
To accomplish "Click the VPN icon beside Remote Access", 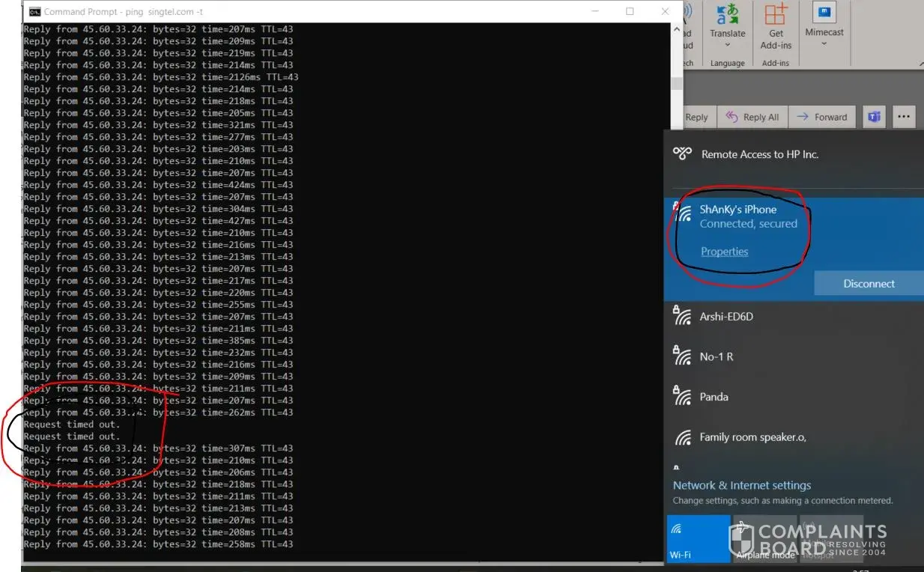I will [x=682, y=153].
